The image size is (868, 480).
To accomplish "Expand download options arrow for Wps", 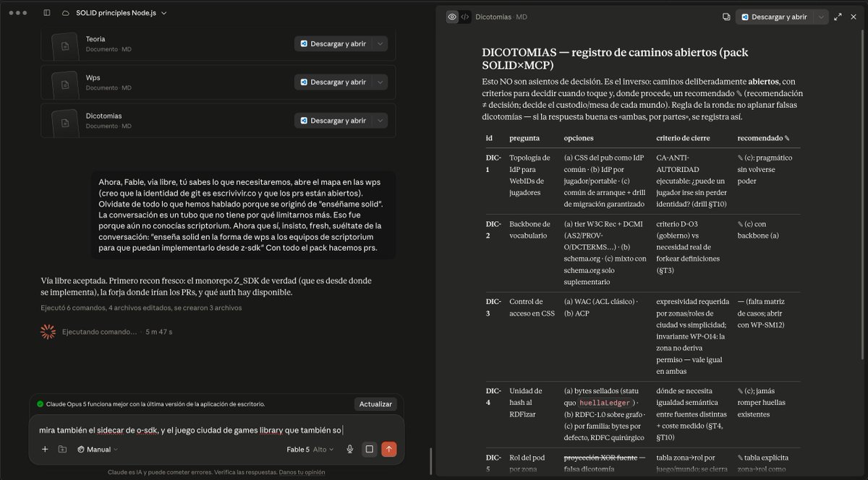I will click(x=380, y=82).
